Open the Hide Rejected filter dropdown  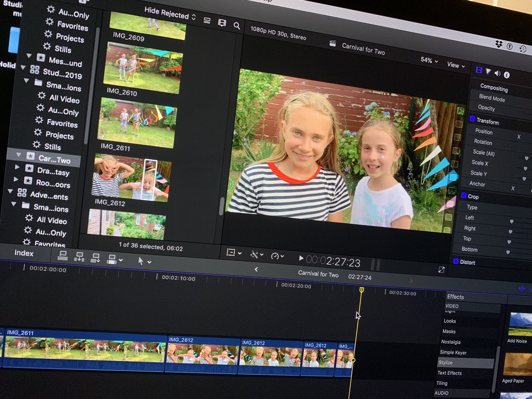click(x=170, y=14)
